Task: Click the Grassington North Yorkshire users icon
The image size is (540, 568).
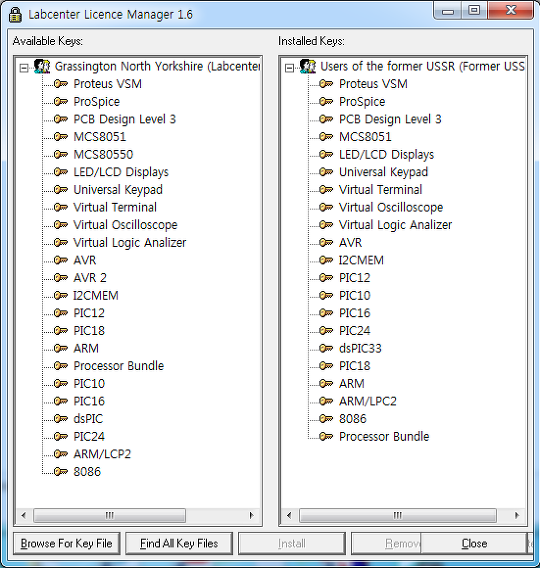Action: [42, 67]
